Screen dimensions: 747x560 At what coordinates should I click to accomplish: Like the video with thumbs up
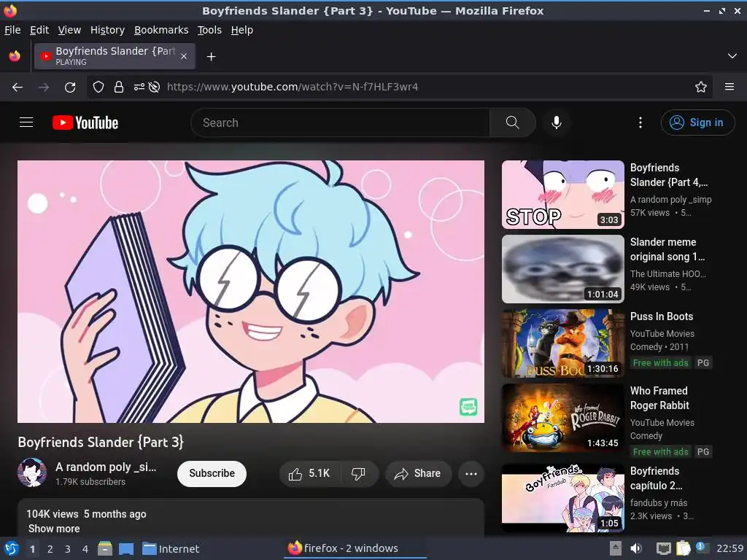click(x=309, y=473)
